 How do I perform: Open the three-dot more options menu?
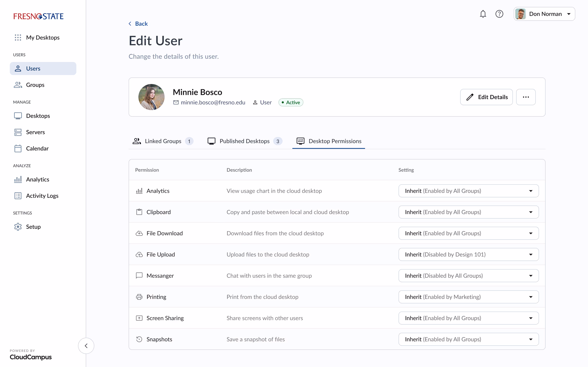point(526,97)
